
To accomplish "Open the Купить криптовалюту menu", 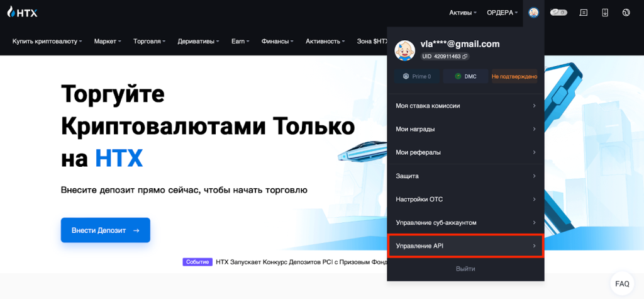I will tap(47, 41).
